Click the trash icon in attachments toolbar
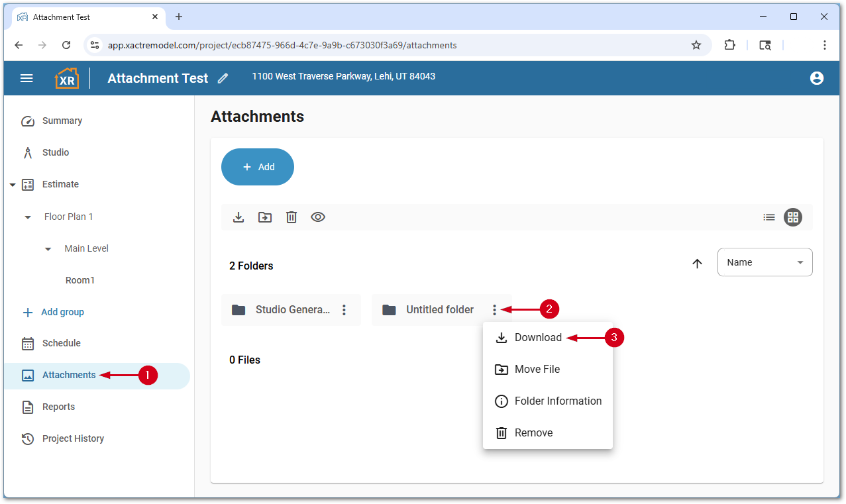 (x=291, y=217)
